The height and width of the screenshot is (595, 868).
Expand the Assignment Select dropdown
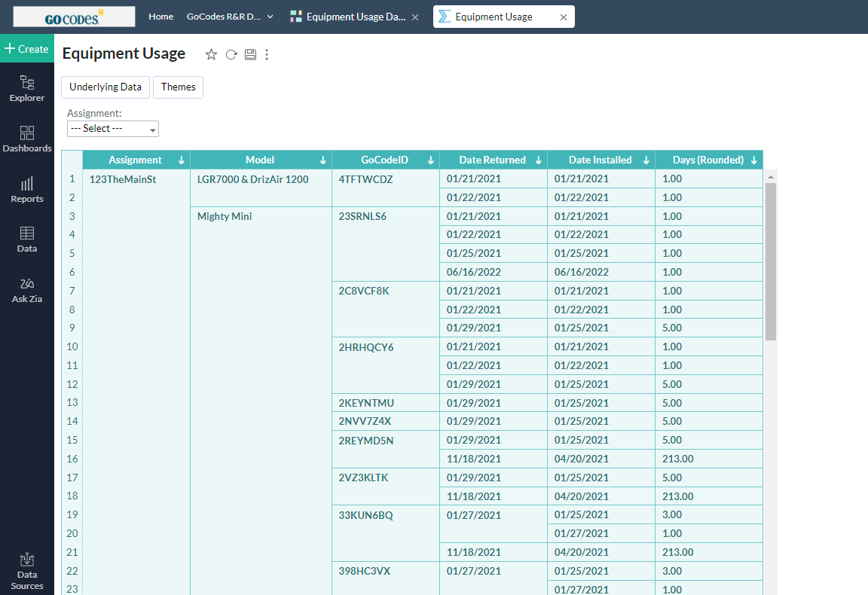click(113, 128)
